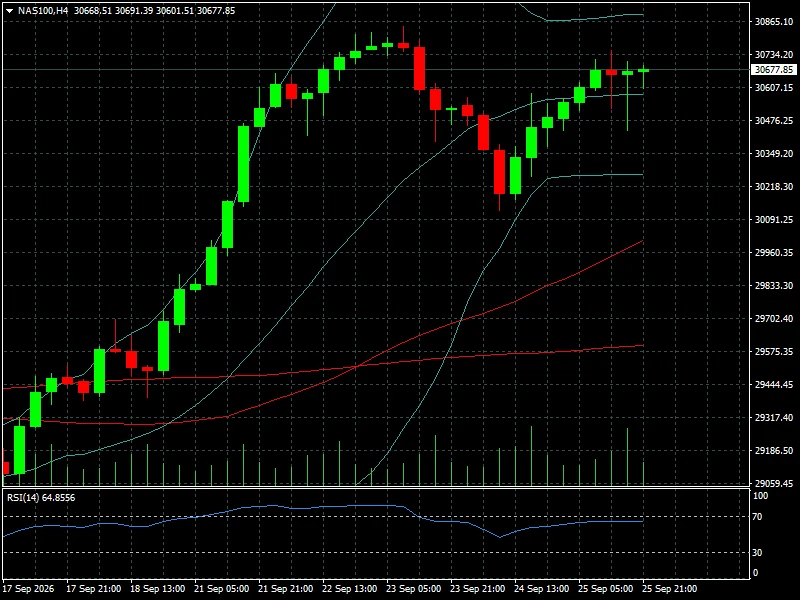Click the long red candle dropping from 30734
Screen dimensions: 800x600
(x=419, y=68)
